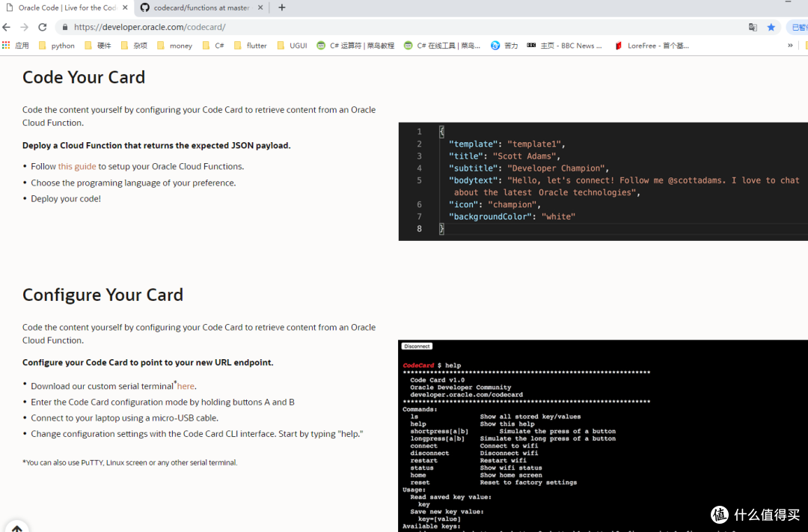The image size is (808, 532).
Task: Click the 应用 apps label in bookmarks bar
Action: 22,46
